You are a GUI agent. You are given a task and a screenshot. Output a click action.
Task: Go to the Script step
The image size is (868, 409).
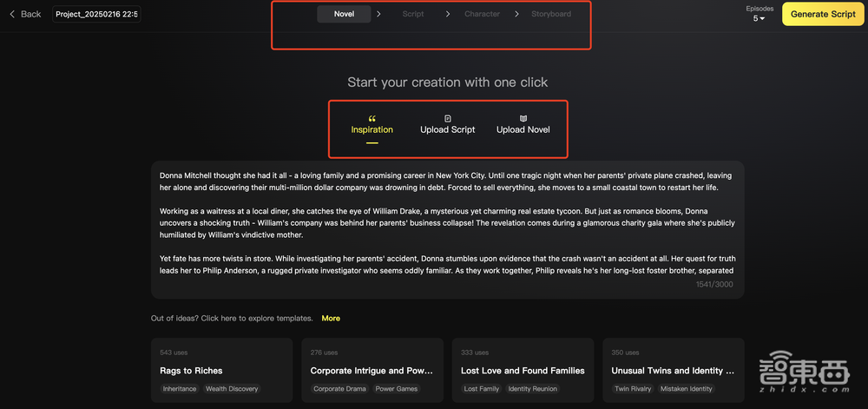tap(413, 14)
